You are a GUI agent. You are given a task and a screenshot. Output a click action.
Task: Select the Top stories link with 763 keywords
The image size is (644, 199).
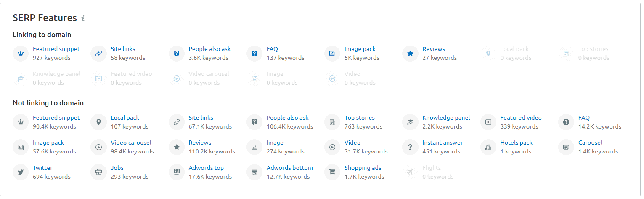point(360,118)
